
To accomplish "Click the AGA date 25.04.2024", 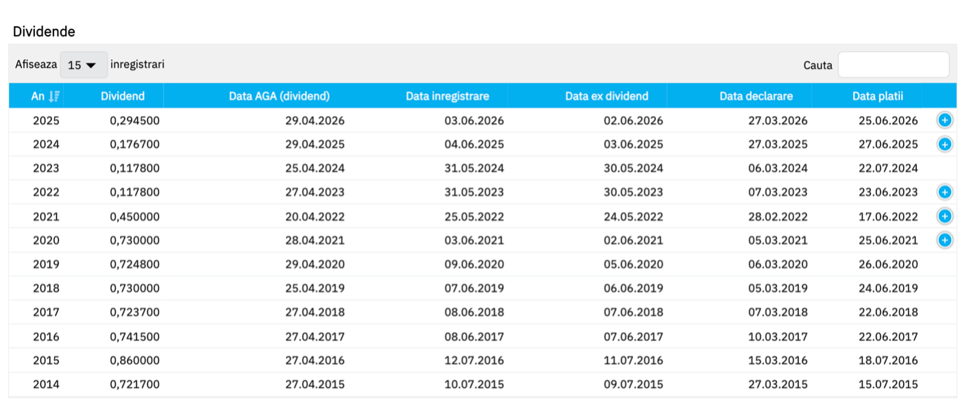I will [315, 168].
